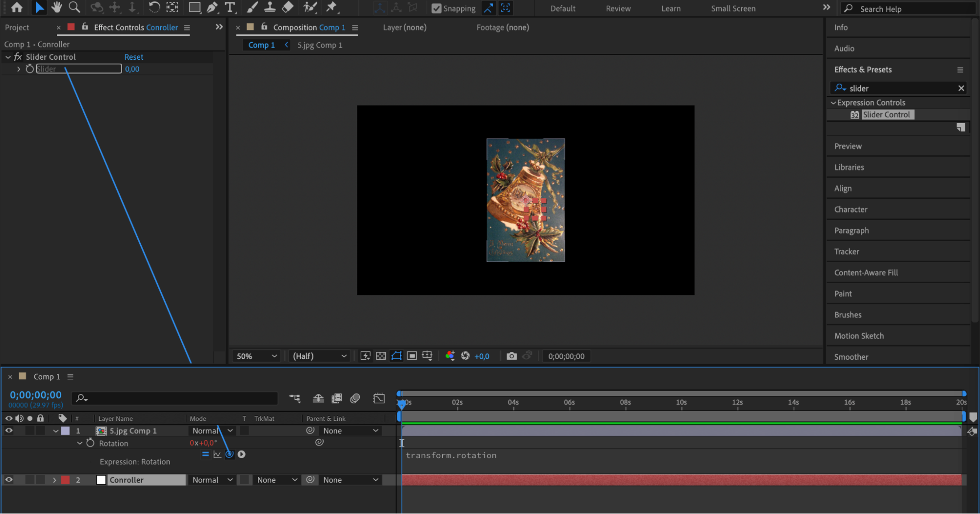
Task: Click the expression pick whip icon
Action: 229,454
